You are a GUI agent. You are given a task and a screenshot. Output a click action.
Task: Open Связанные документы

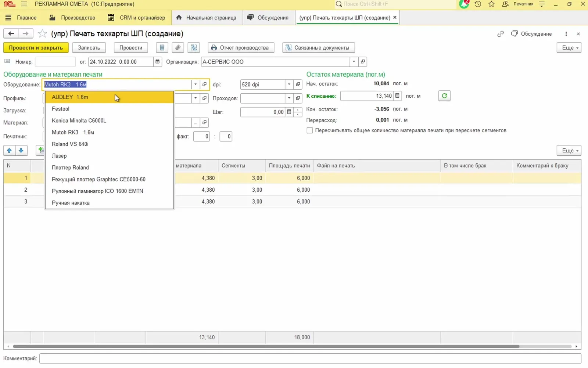coord(318,48)
